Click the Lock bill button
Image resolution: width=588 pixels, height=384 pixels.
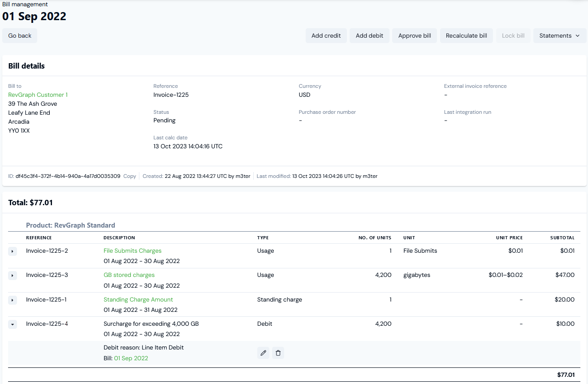(513, 36)
